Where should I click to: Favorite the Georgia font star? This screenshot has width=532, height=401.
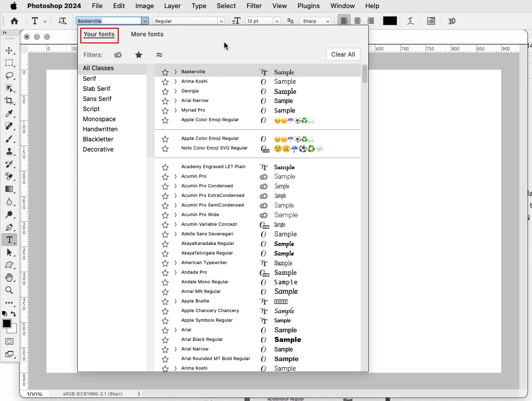point(165,91)
